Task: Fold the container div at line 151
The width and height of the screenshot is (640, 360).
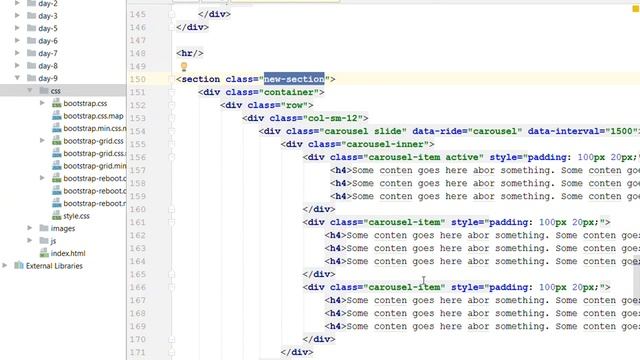Action: (x=172, y=92)
